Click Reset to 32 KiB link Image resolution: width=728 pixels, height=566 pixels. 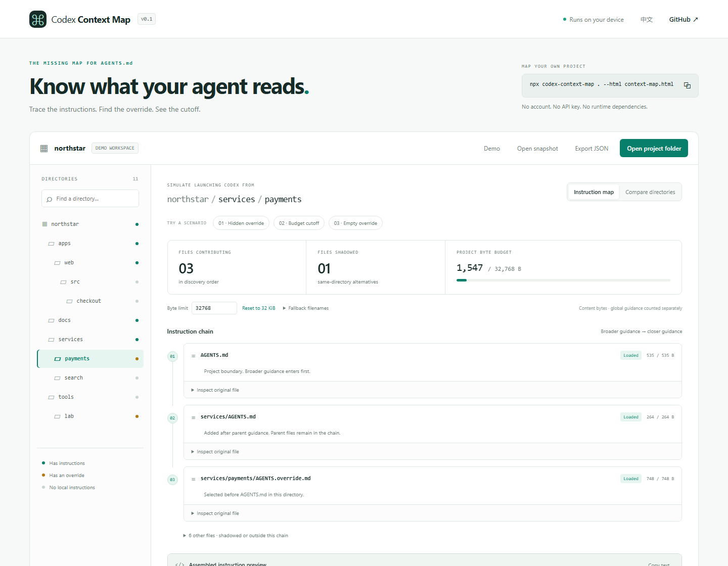[x=259, y=308]
